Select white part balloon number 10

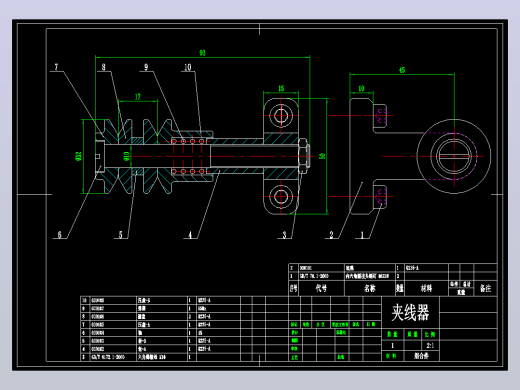[188, 67]
